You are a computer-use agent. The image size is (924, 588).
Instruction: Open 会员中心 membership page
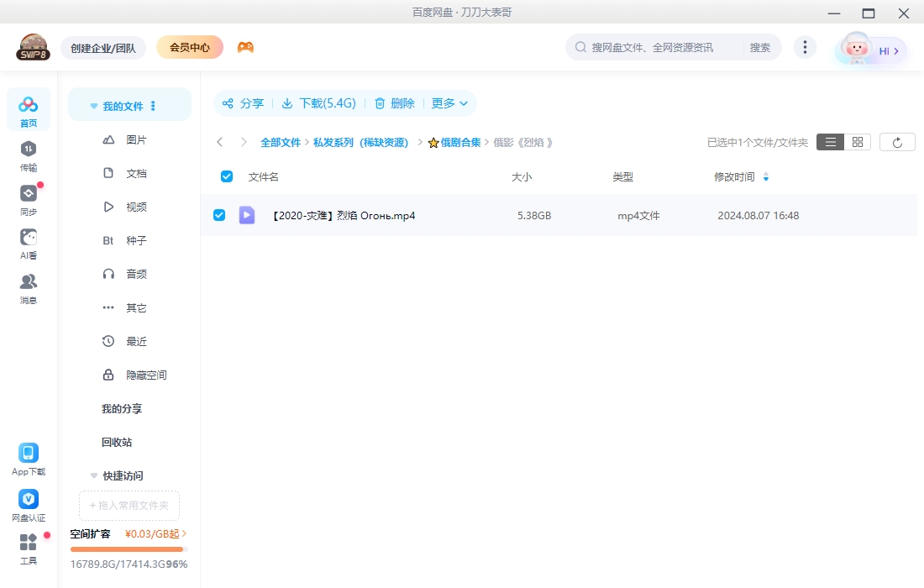(189, 47)
